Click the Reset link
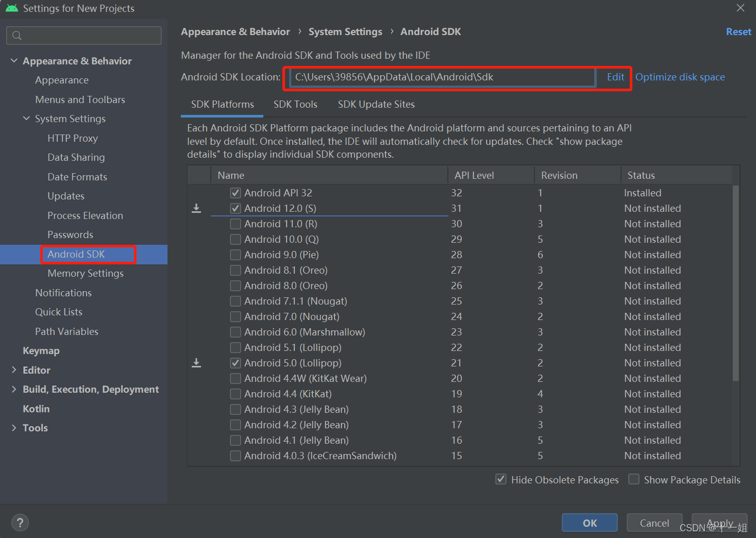The image size is (756, 538). point(738,32)
